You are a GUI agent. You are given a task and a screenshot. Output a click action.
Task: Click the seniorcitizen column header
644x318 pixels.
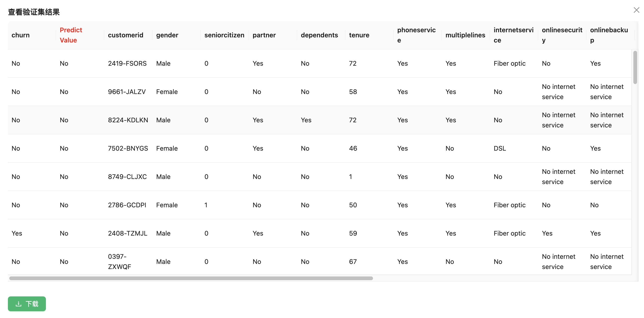[224, 35]
